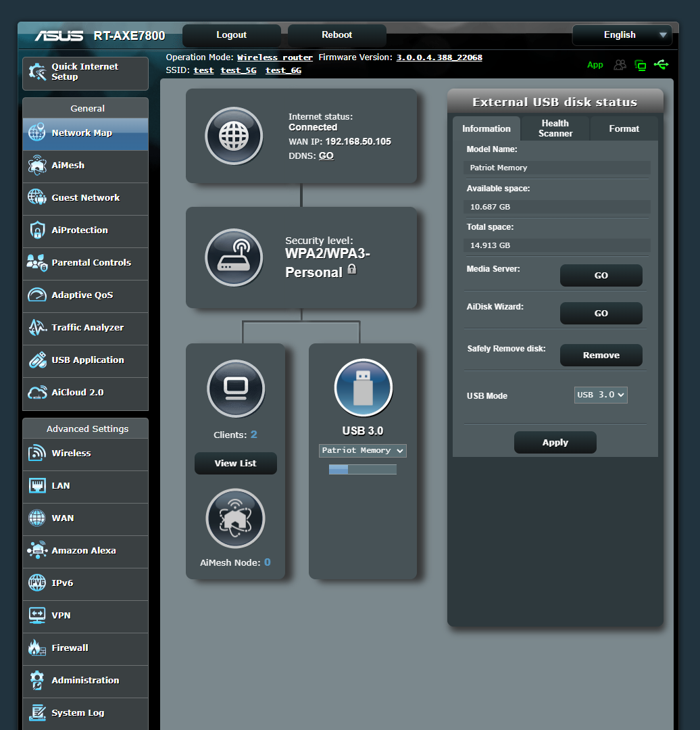Click the Parental Controls icon
The image size is (700, 730).
pos(37,262)
